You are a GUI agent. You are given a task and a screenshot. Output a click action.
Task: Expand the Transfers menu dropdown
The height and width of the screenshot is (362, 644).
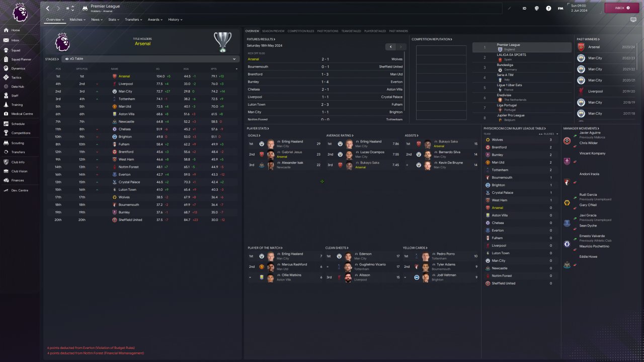133,20
